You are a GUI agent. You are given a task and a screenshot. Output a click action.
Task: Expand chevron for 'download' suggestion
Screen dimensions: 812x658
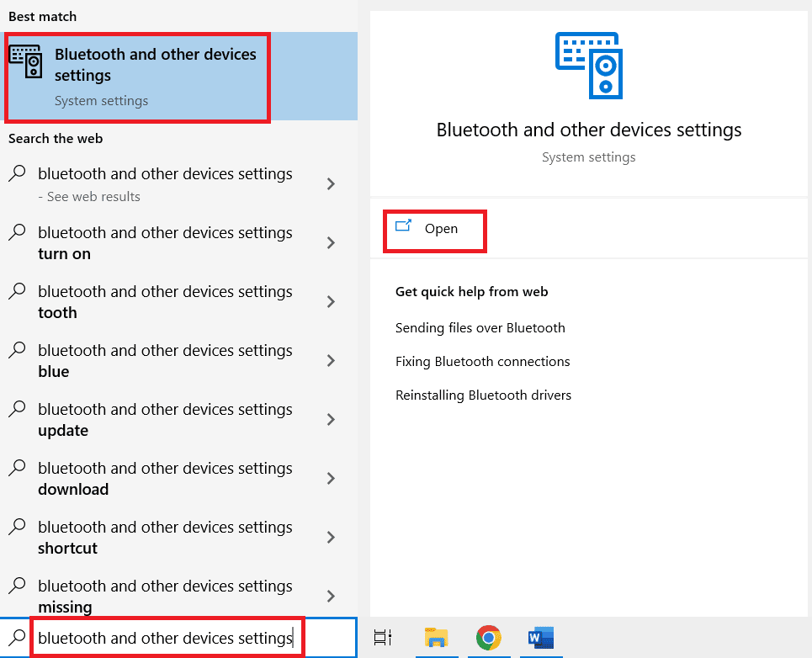tap(331, 479)
